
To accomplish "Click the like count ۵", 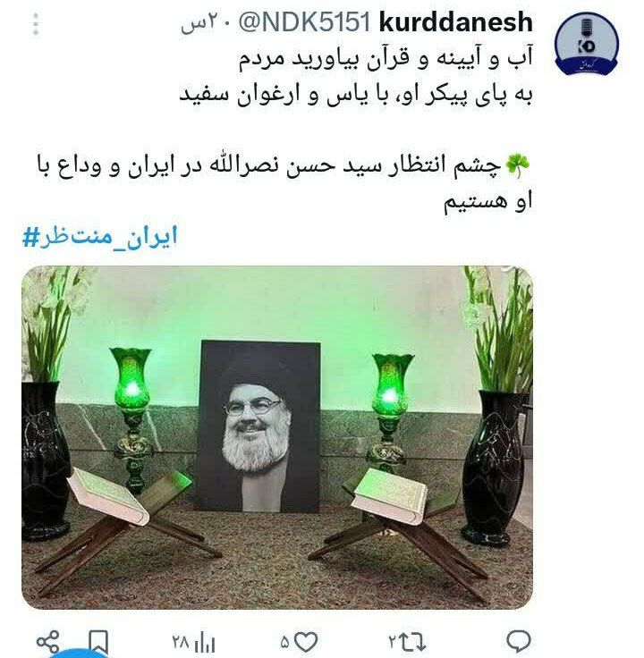I will pyautogui.click(x=285, y=643).
